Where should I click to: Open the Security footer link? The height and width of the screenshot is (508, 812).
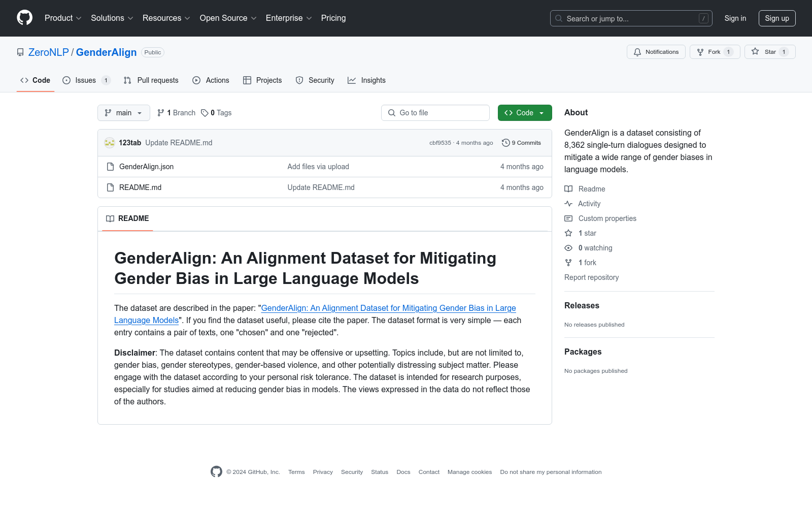coord(352,472)
